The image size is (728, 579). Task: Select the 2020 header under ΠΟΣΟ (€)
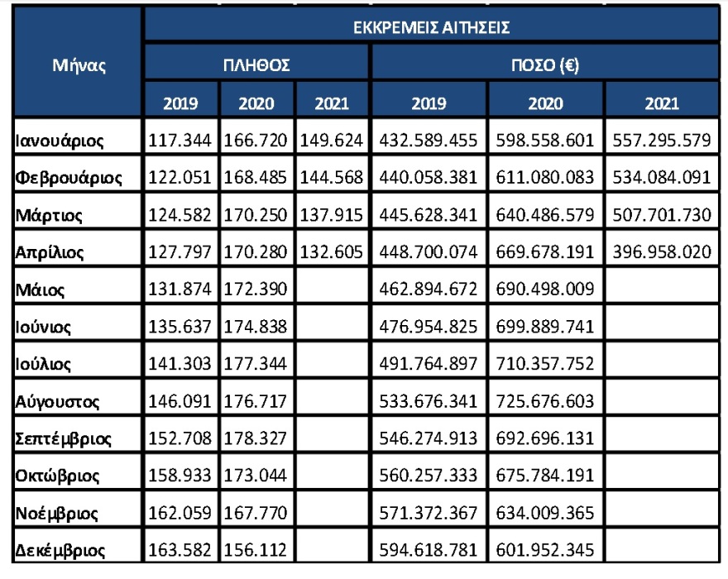click(544, 103)
